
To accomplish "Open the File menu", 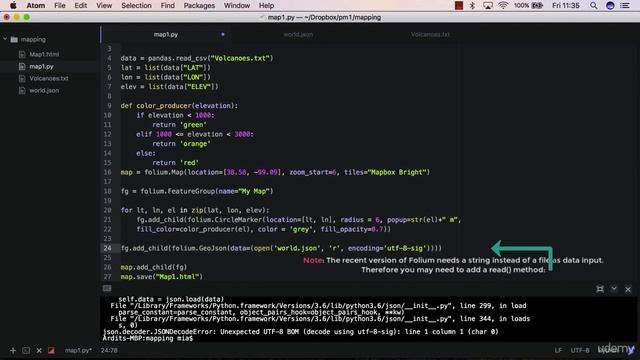I will pyautogui.click(x=60, y=5).
